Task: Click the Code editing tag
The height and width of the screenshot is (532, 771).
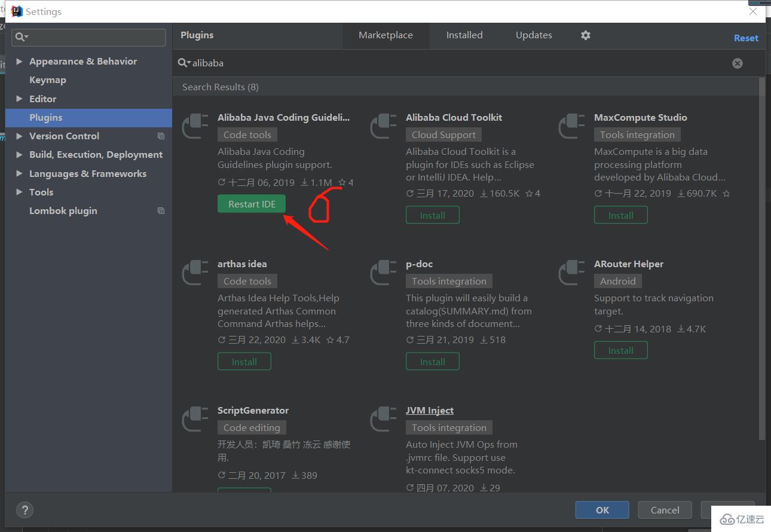Action: (252, 428)
